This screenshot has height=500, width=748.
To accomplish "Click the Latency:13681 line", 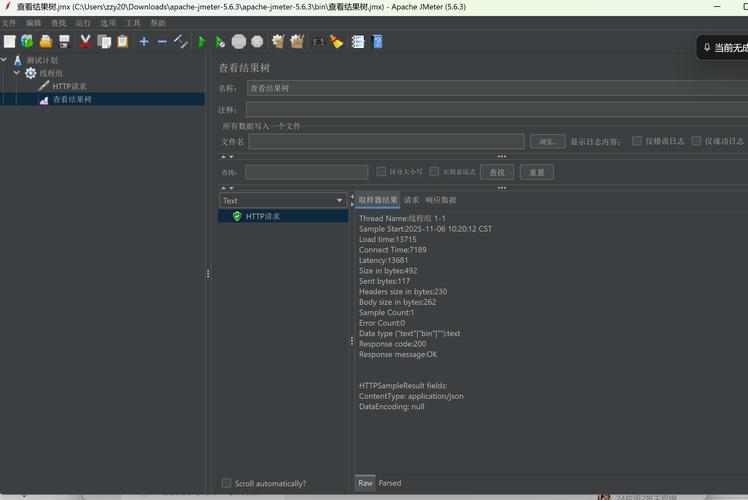I will [384, 260].
